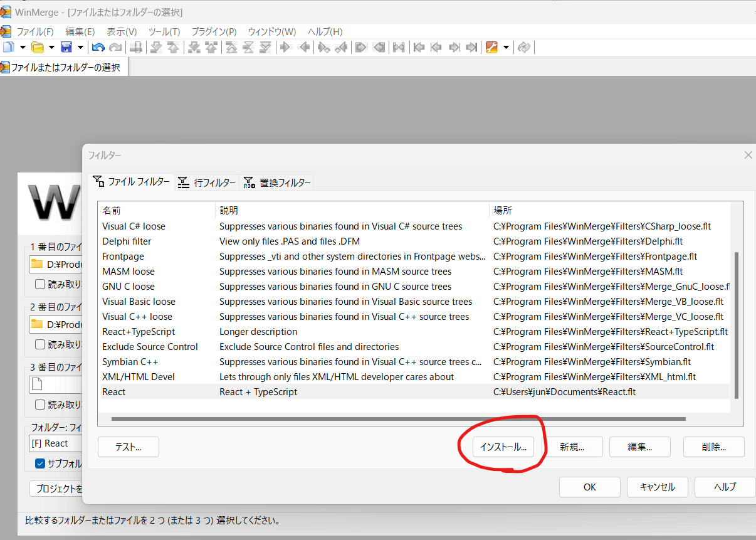
Task: Select the Exclude Source Control filter row
Action: tap(414, 347)
